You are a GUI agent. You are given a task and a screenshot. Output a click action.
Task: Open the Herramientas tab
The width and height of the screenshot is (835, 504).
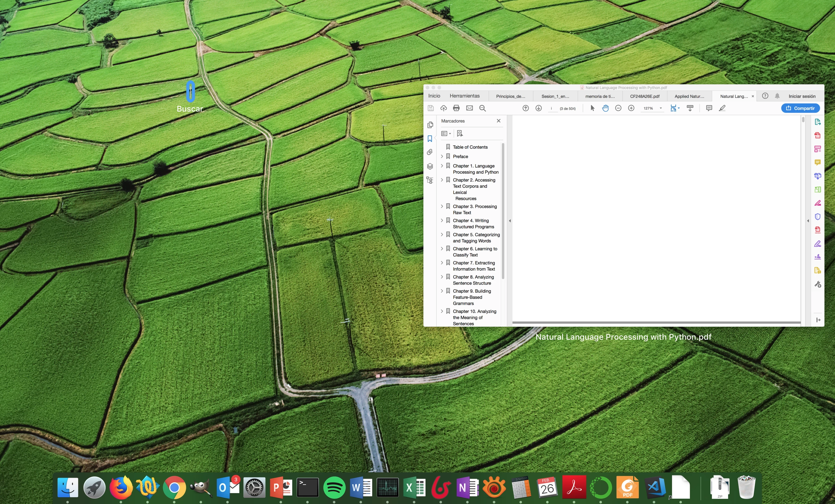[x=464, y=96]
